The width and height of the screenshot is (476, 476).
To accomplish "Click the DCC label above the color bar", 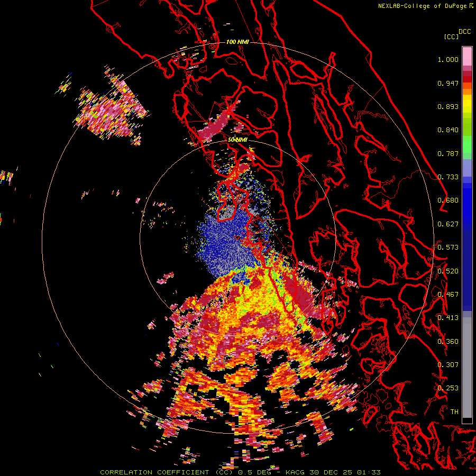I will click(x=464, y=32).
